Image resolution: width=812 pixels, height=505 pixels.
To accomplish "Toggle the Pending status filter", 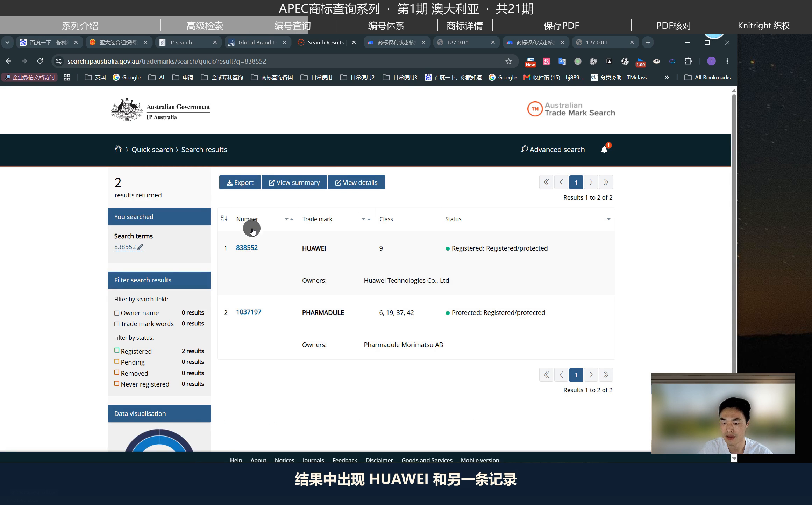I will (117, 361).
